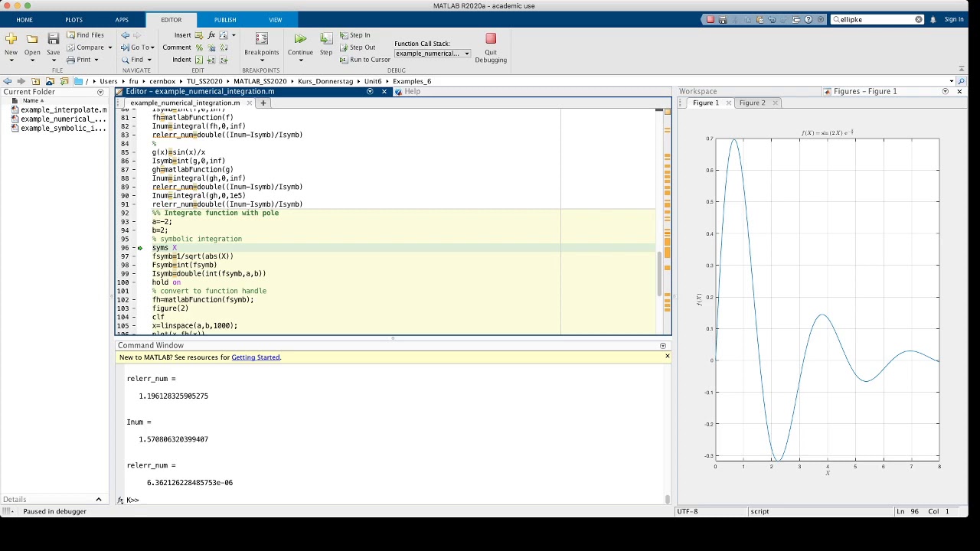The height and width of the screenshot is (551, 980).
Task: Open the Help tab next to Editor
Action: (412, 92)
